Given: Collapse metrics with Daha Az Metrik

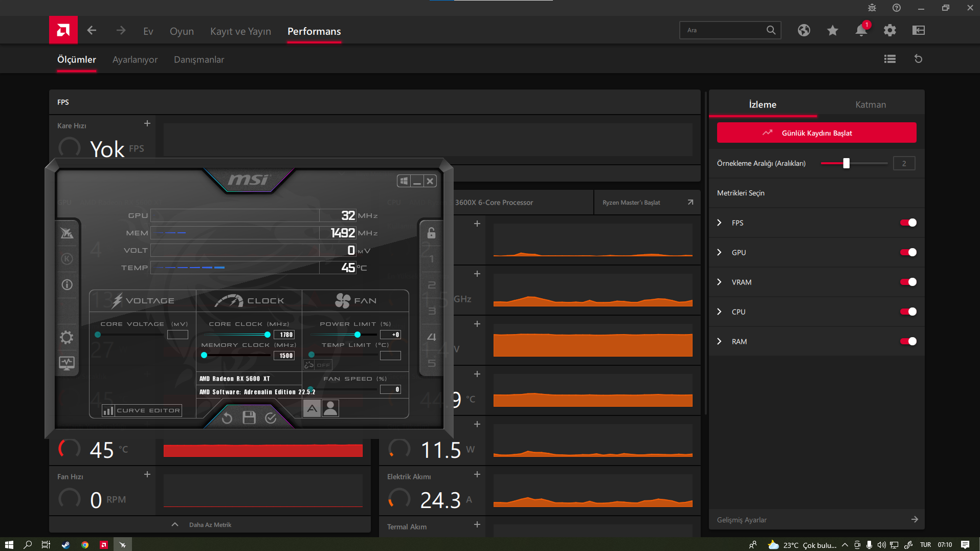Looking at the screenshot, I should (210, 525).
